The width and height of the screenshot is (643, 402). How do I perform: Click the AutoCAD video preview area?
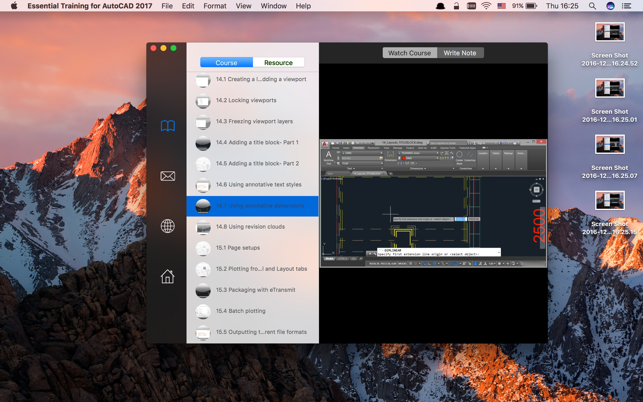click(433, 204)
